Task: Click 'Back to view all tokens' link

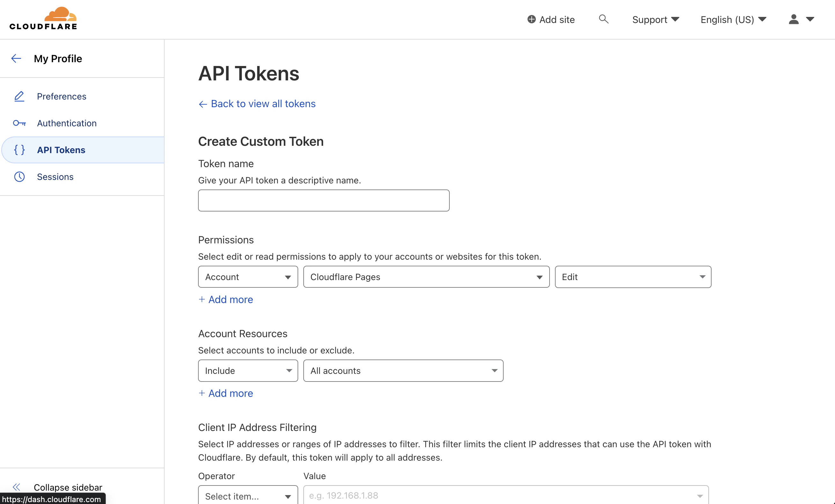Action: tap(263, 104)
